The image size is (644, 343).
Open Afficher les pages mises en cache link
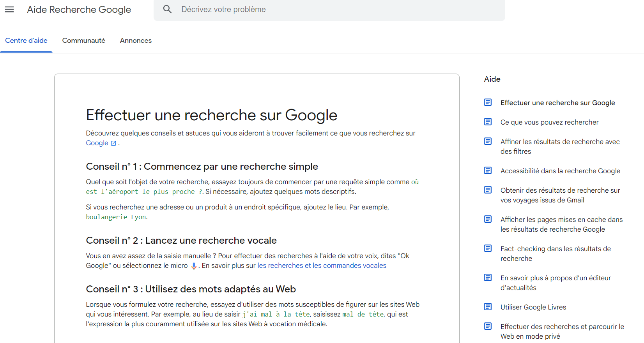pyautogui.click(x=562, y=224)
